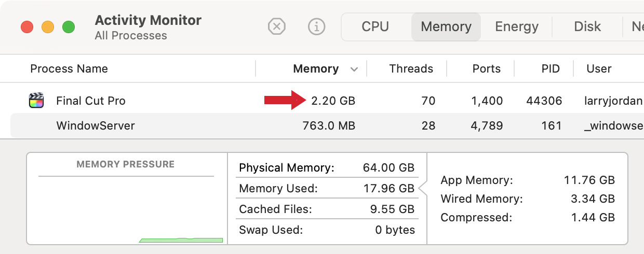The width and height of the screenshot is (644, 254).
Task: Click the yellow minimize window button
Action: pyautogui.click(x=48, y=27)
